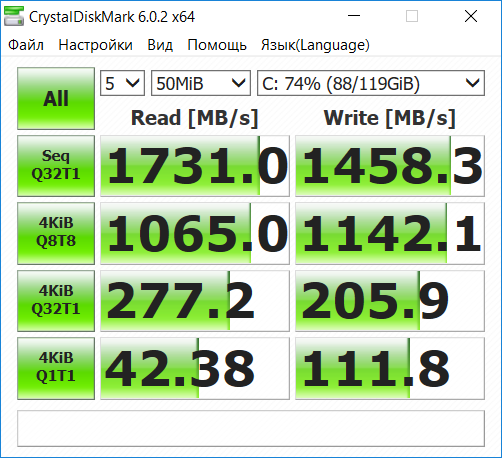Open the Файл menu
502x458 pixels.
click(x=26, y=45)
